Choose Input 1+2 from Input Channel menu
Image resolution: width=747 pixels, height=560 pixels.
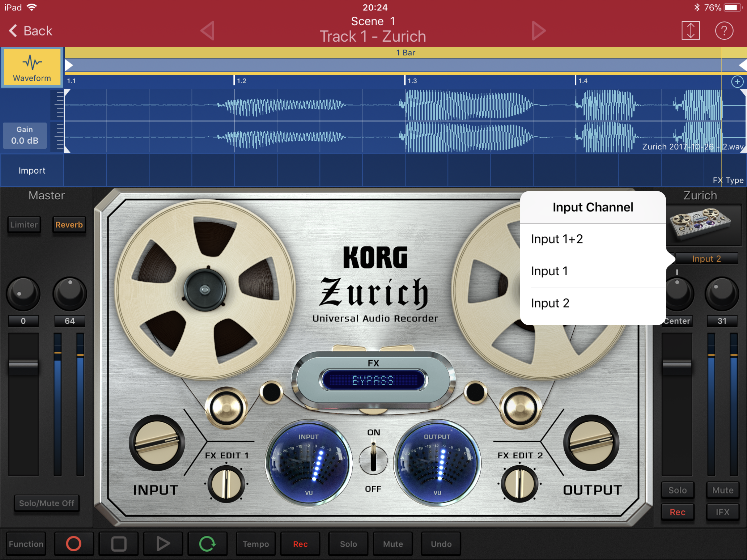coord(593,239)
